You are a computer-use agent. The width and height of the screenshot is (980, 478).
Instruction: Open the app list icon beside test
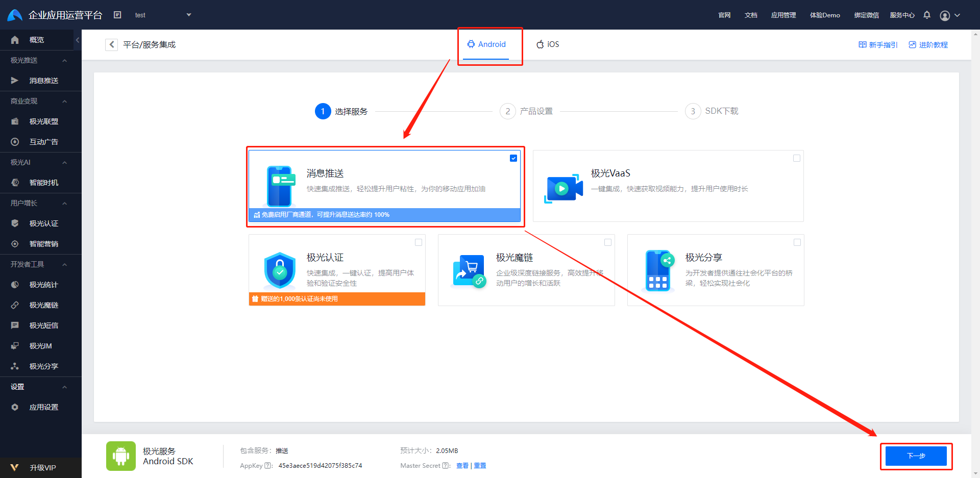coord(117,15)
